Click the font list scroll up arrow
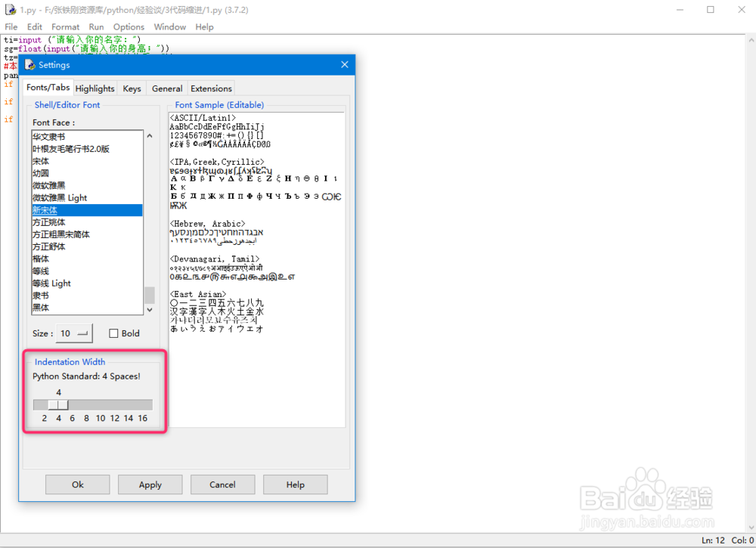Image resolution: width=756 pixels, height=548 pixels. click(x=150, y=136)
